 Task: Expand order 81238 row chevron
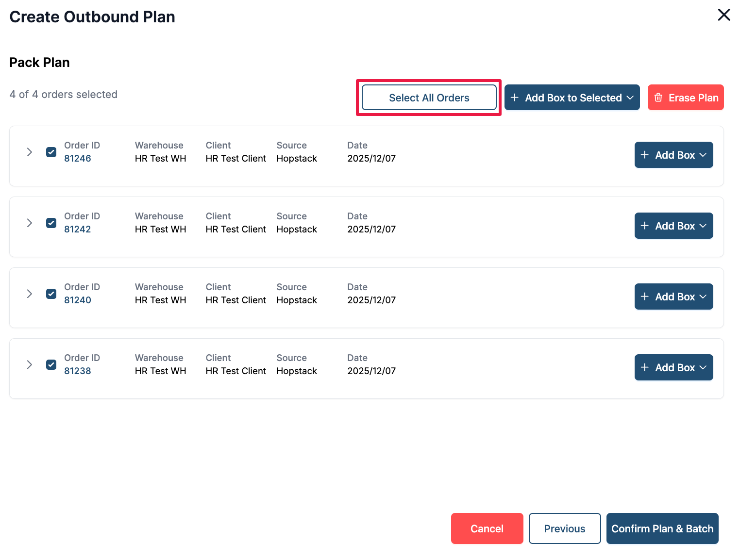coord(30,365)
